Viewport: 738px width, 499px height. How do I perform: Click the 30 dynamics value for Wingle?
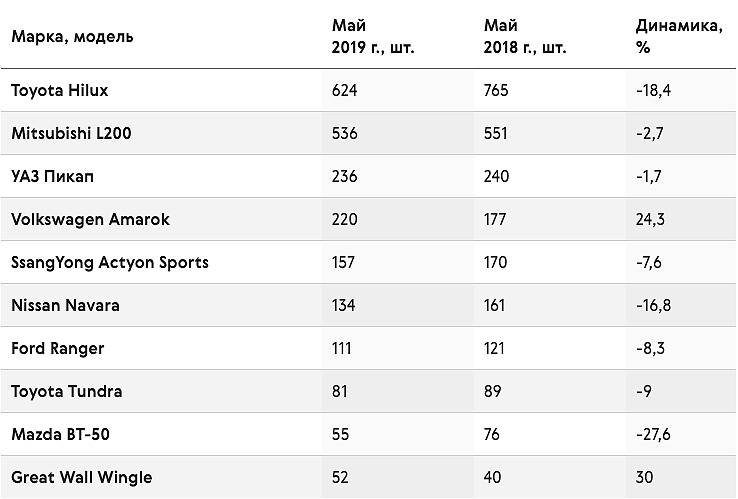tap(644, 478)
